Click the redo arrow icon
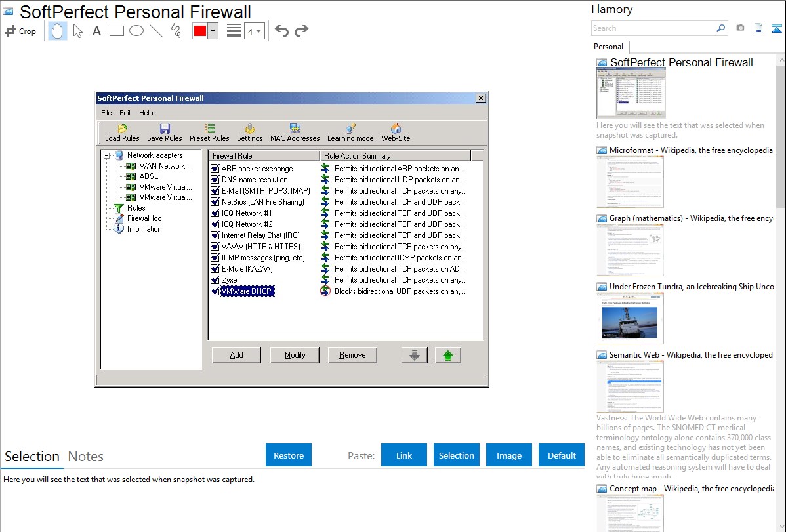 click(301, 31)
